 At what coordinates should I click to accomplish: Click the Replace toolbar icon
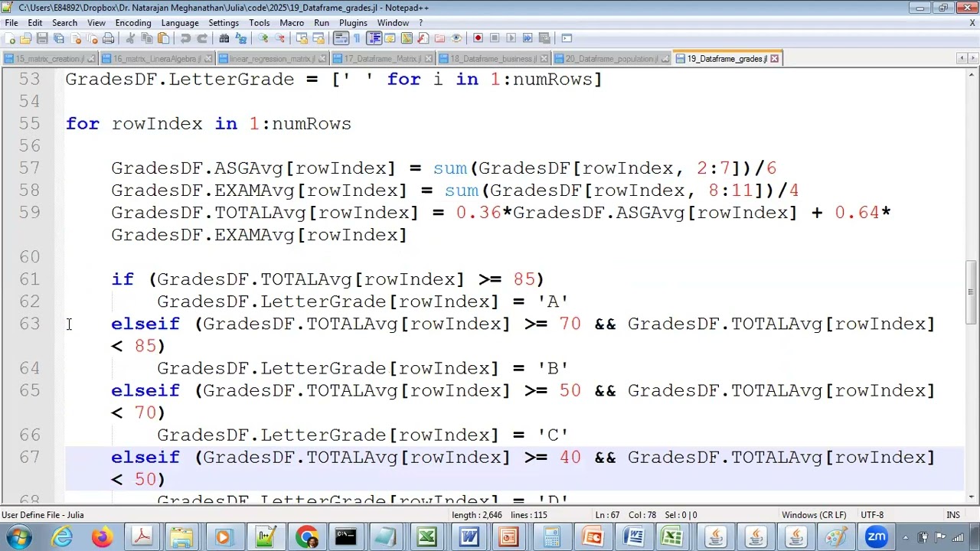click(x=240, y=38)
